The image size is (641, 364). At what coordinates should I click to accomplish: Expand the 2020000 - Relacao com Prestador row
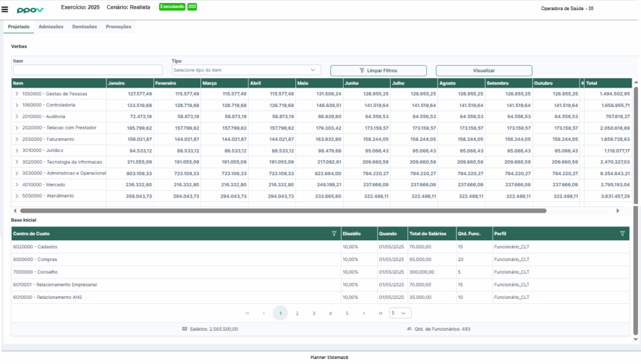click(x=17, y=128)
